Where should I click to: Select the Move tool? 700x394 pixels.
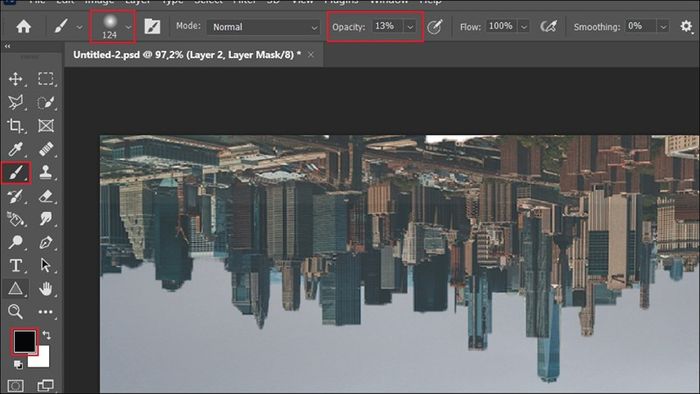(16, 79)
